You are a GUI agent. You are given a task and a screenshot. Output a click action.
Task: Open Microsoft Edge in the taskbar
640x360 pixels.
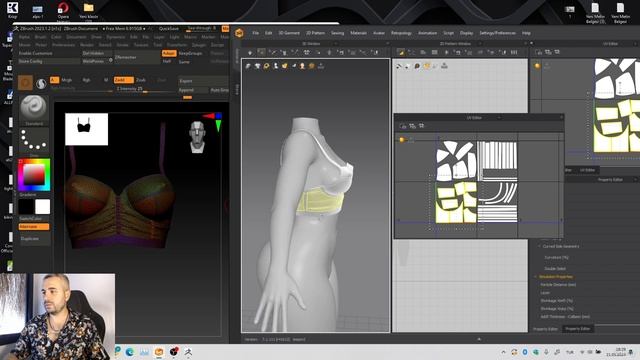coord(130,352)
